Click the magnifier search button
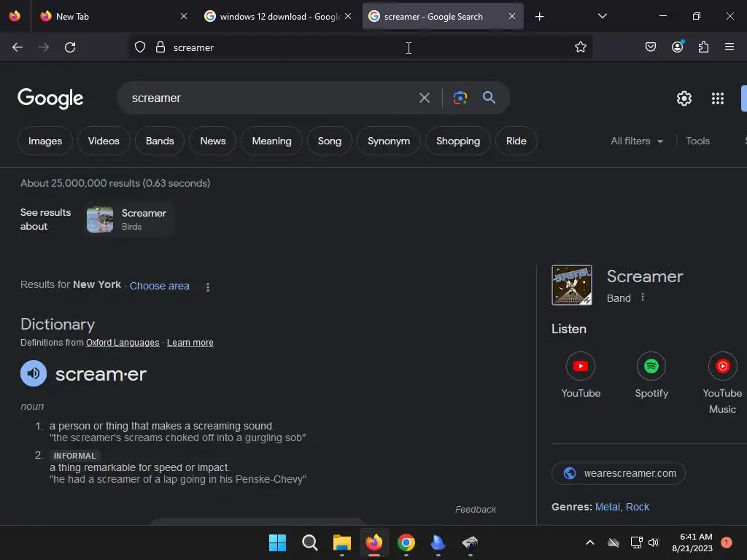 (489, 98)
